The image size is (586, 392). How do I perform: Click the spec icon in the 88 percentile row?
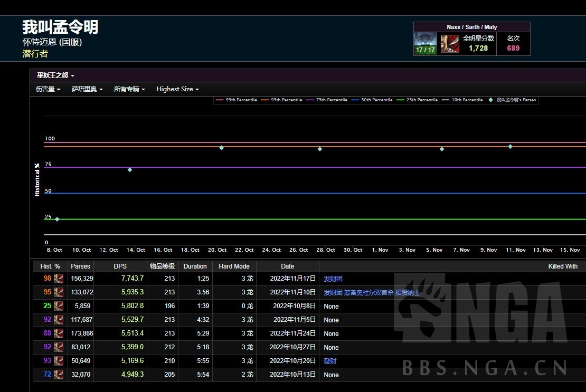(59, 333)
